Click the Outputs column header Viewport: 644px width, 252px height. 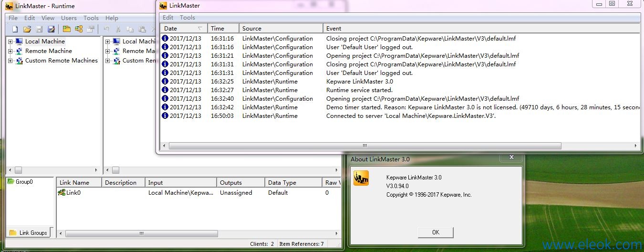click(x=240, y=182)
